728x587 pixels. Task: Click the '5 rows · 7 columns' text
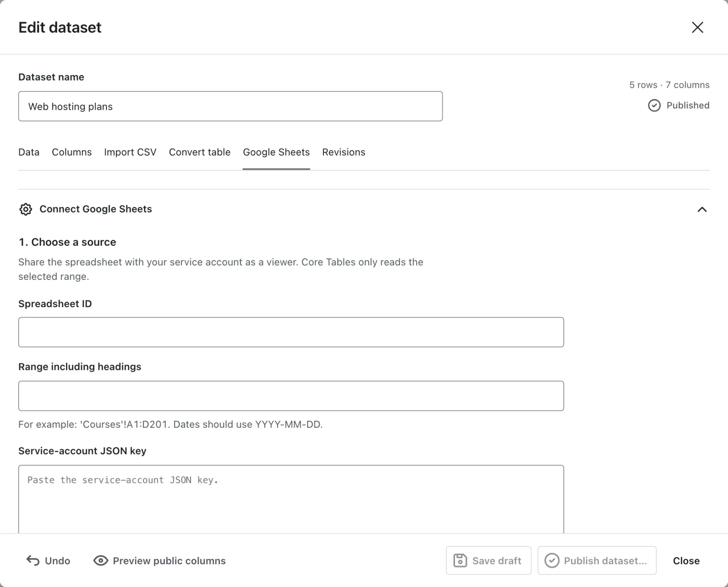[669, 85]
